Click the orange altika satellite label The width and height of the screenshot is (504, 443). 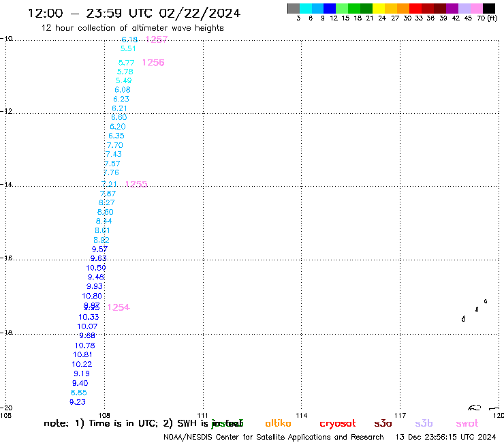[278, 424]
